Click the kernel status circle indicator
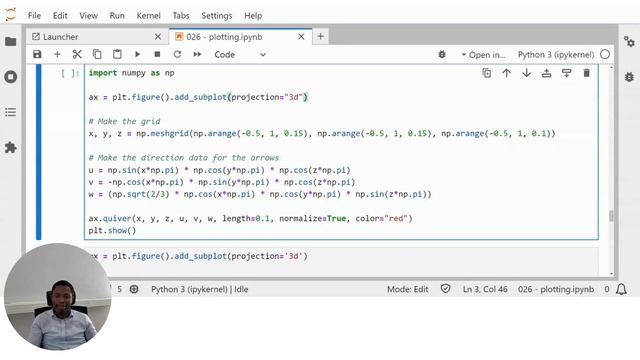640x360 pixels. tap(605, 54)
